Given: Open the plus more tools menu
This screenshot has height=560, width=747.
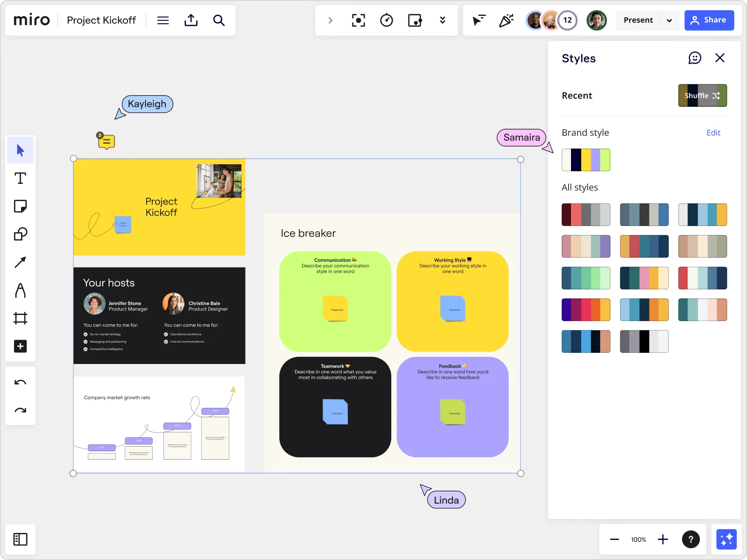Looking at the screenshot, I should (20, 346).
